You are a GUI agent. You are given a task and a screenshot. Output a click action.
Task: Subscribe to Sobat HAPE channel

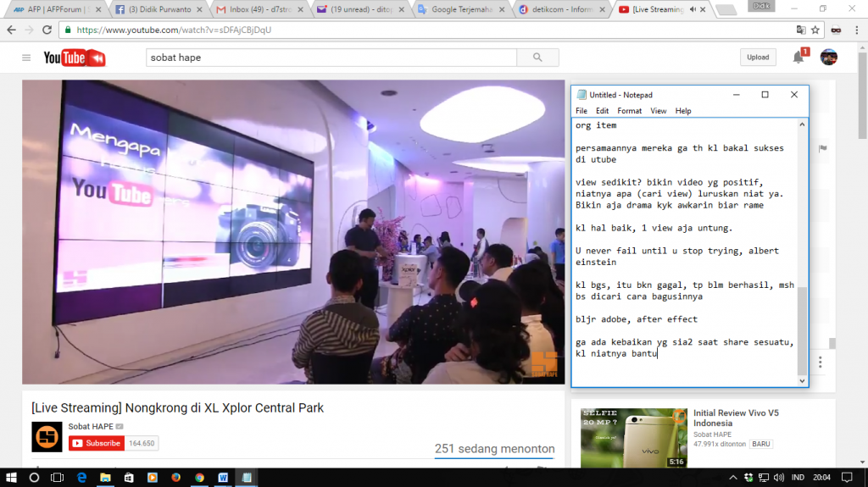click(x=97, y=443)
